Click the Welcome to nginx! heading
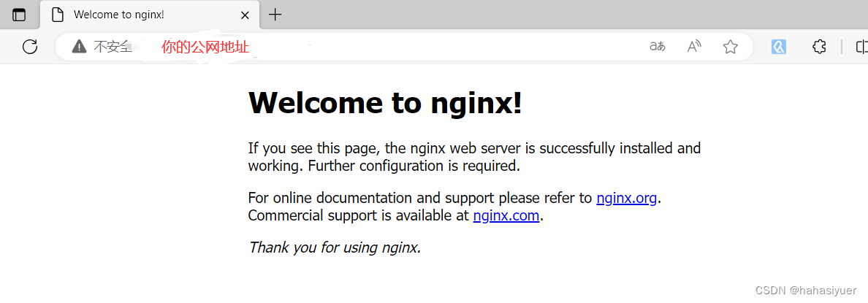This screenshot has height=303, width=868. pyautogui.click(x=385, y=102)
